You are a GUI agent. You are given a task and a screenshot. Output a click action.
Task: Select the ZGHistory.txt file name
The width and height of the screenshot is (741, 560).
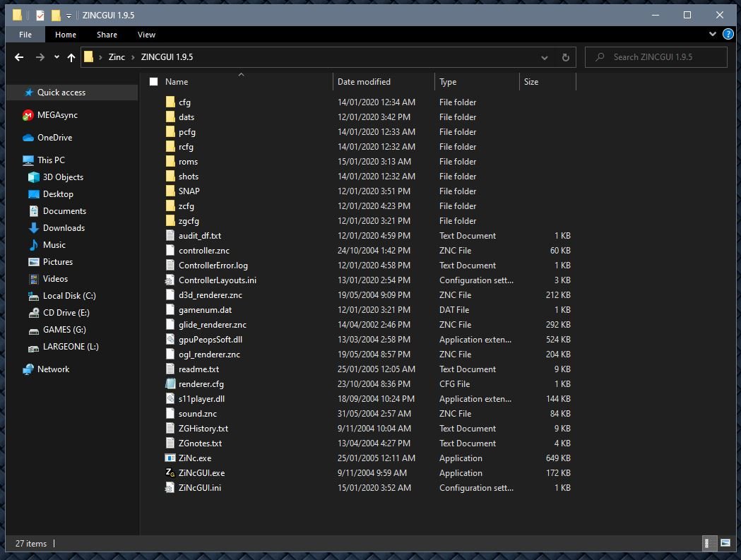pos(203,429)
